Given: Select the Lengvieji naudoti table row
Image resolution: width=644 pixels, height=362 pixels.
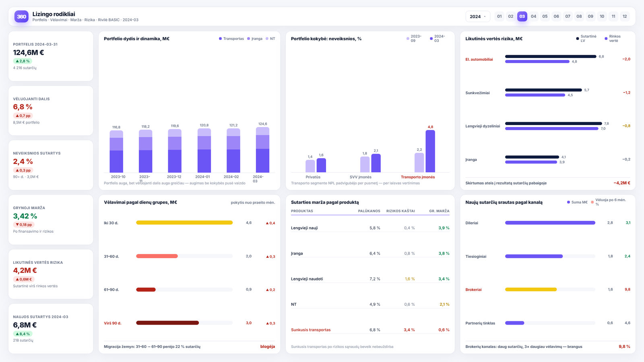Looking at the screenshot, I should pyautogui.click(x=370, y=279).
